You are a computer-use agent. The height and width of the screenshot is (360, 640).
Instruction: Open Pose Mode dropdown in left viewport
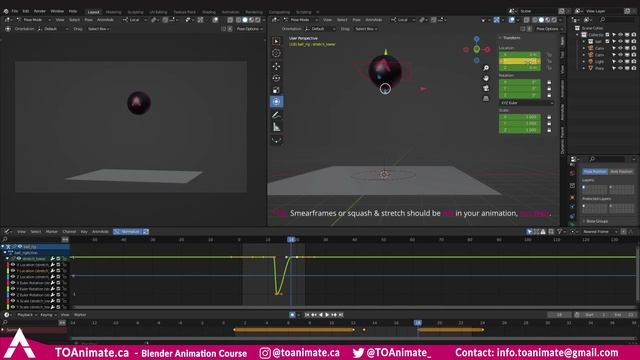(33, 20)
